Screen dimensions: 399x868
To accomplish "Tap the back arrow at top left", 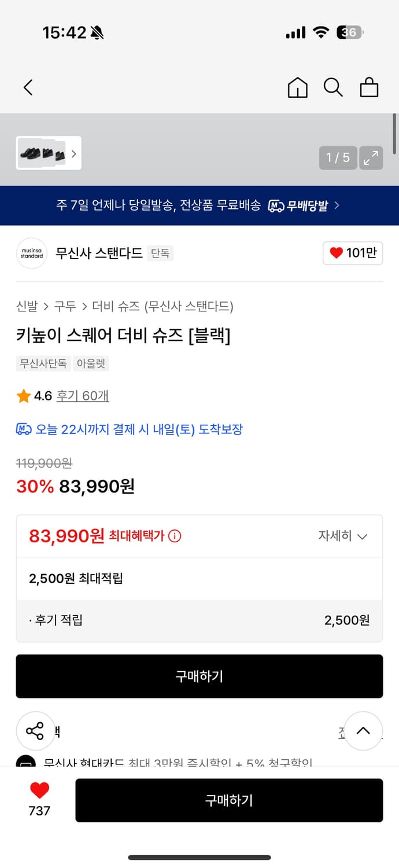I will (x=27, y=87).
